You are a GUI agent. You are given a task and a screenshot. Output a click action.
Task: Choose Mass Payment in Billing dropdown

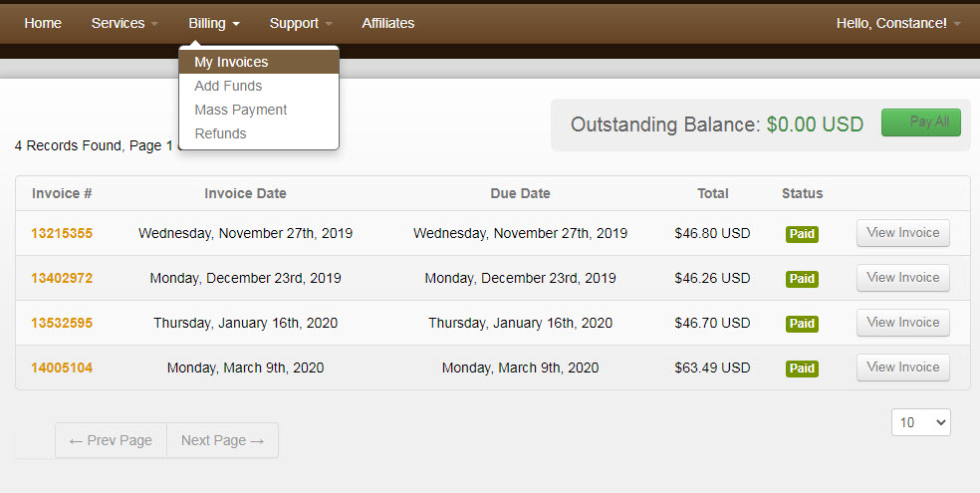241,110
